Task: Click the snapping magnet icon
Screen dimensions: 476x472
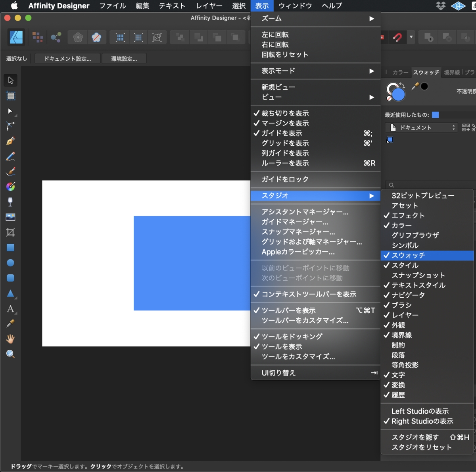Action: tap(397, 37)
